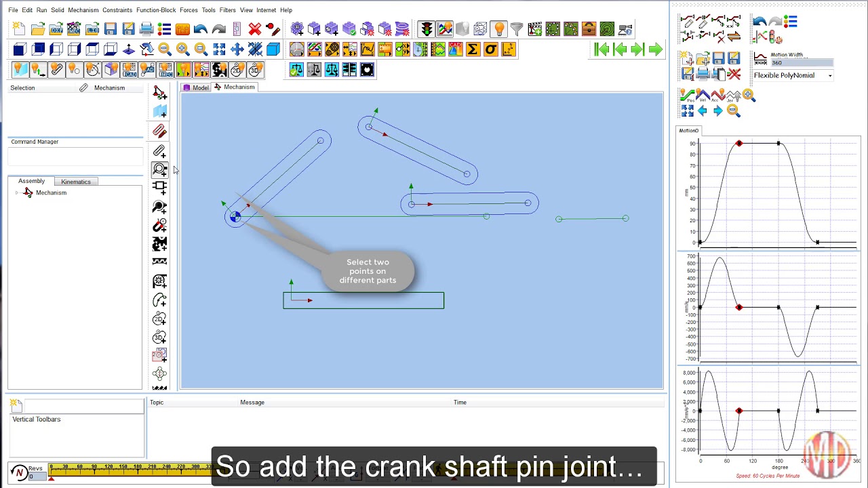Toggle the CAD bulb display filter
The height and width of the screenshot is (488, 868).
[x=129, y=70]
